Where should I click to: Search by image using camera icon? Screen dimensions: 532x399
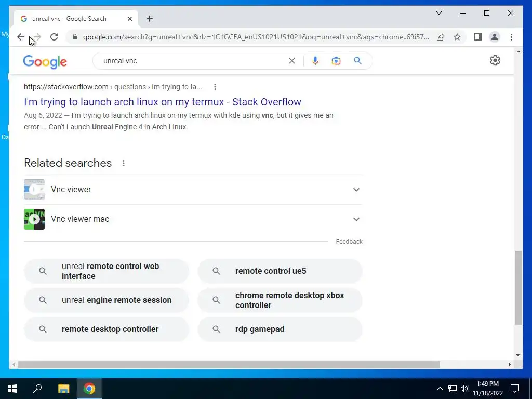[336, 61]
